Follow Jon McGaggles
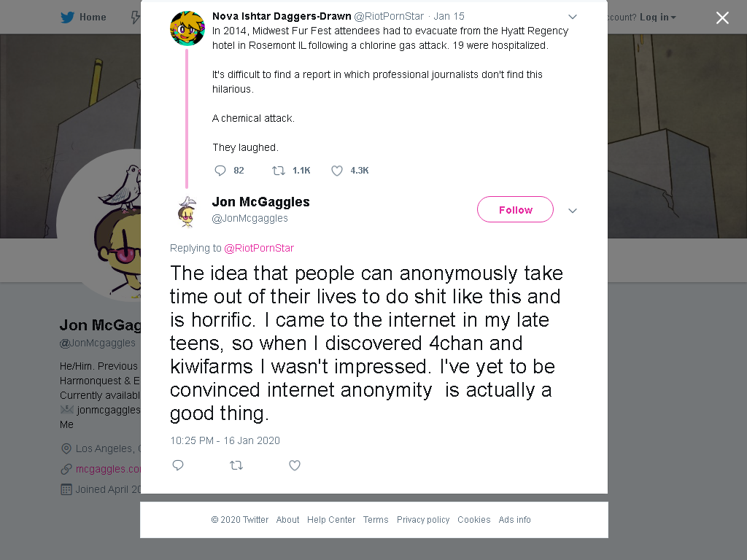 pos(515,209)
